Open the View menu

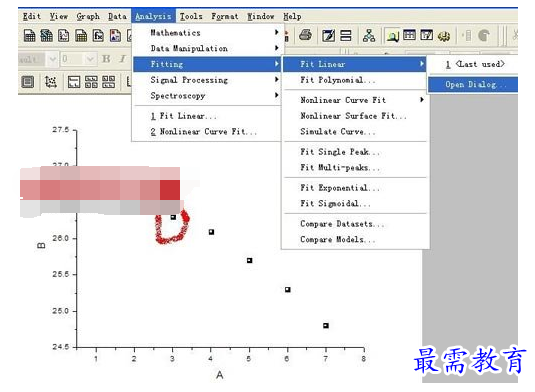click(x=59, y=16)
